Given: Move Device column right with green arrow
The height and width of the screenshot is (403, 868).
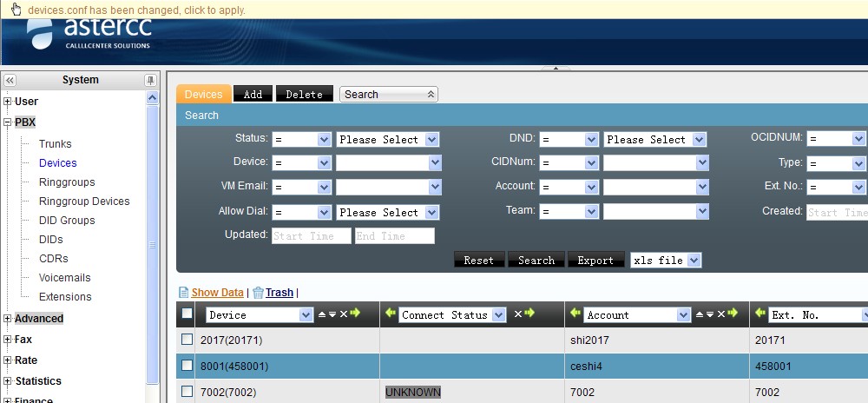Looking at the screenshot, I should [x=355, y=314].
